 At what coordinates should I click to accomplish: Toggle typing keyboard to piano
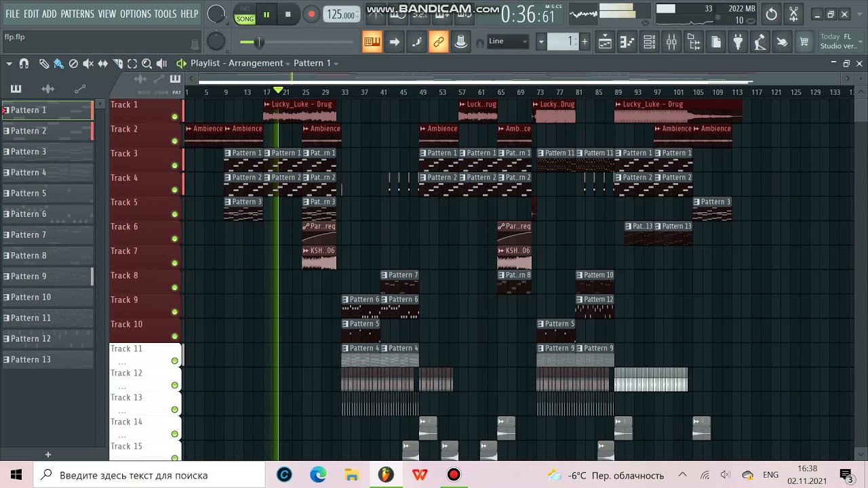point(372,42)
